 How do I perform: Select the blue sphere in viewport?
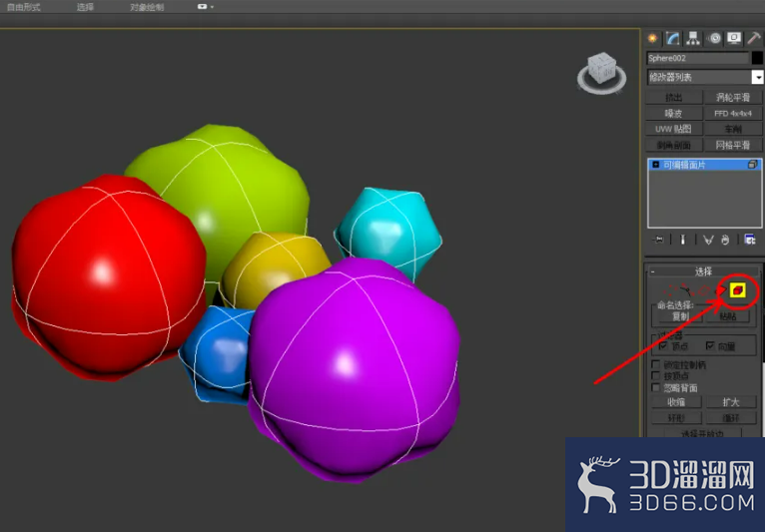pos(217,356)
